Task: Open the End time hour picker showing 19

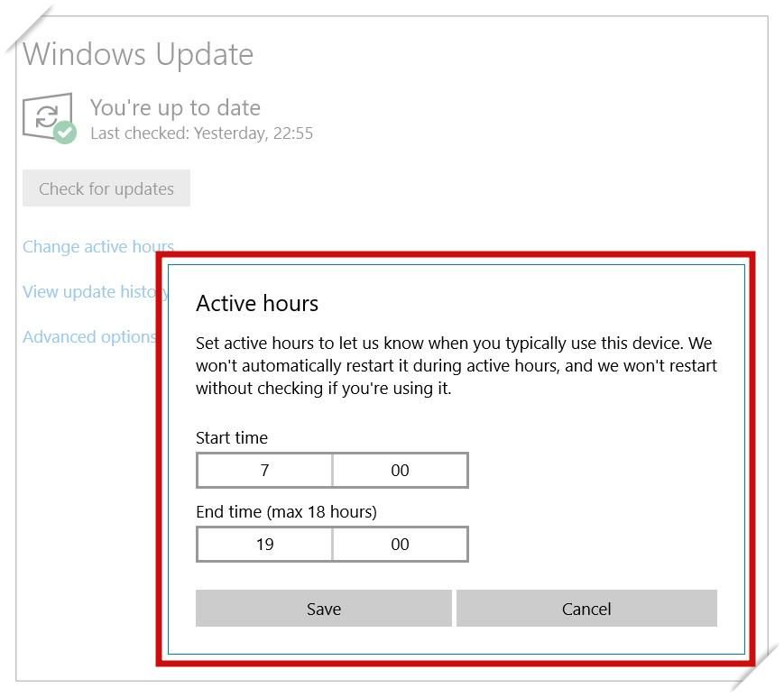Action: click(x=264, y=544)
